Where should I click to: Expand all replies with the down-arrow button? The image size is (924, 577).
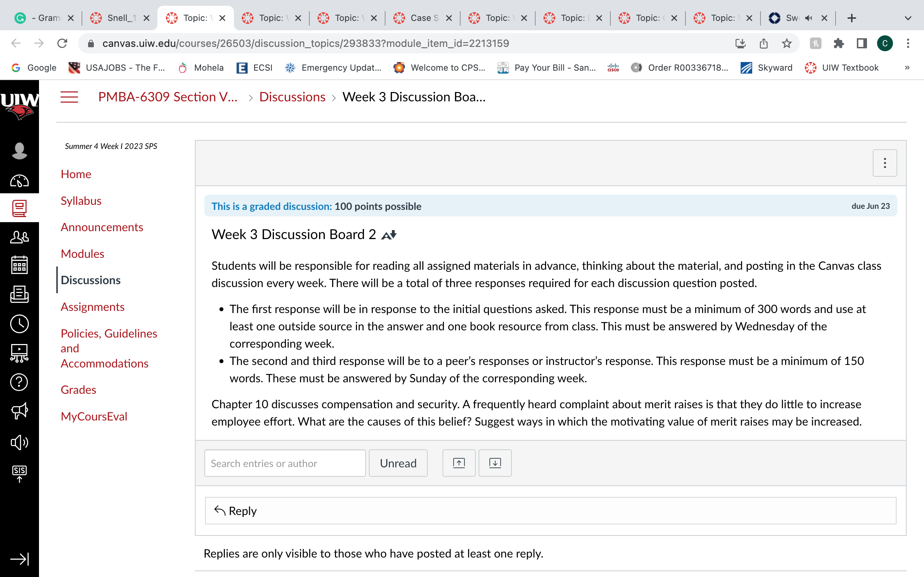(495, 463)
